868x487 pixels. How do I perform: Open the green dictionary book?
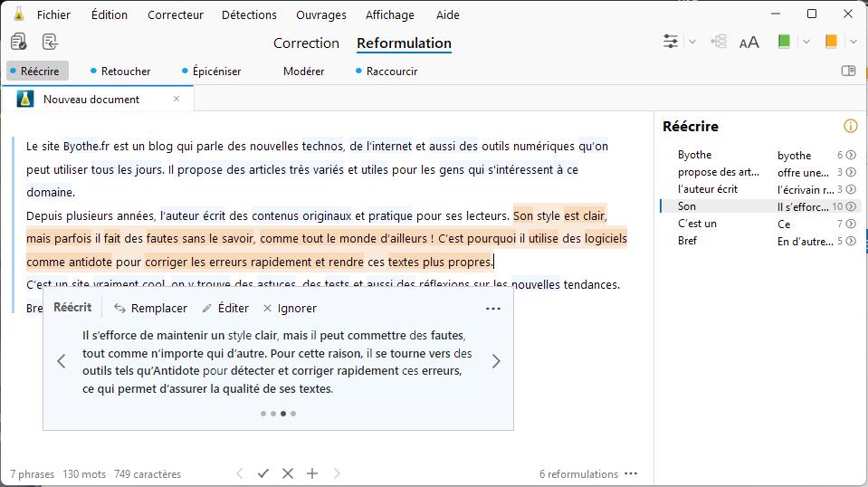784,42
